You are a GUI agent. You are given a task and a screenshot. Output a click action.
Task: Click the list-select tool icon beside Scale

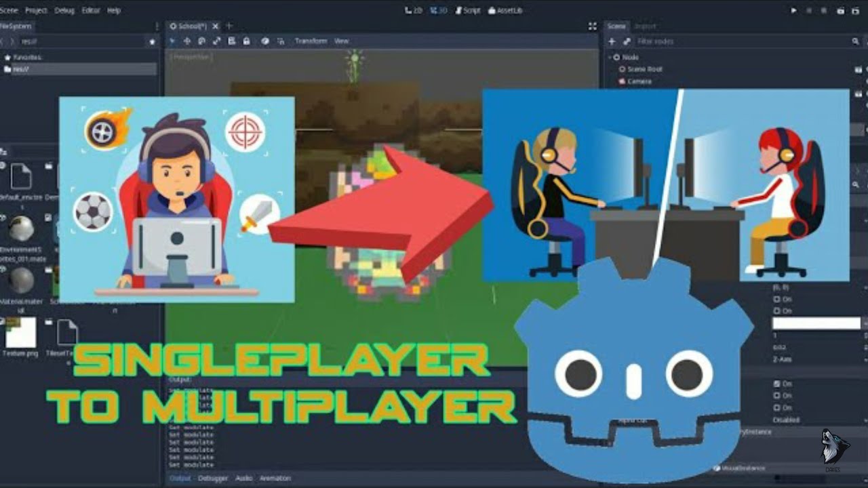[232, 41]
